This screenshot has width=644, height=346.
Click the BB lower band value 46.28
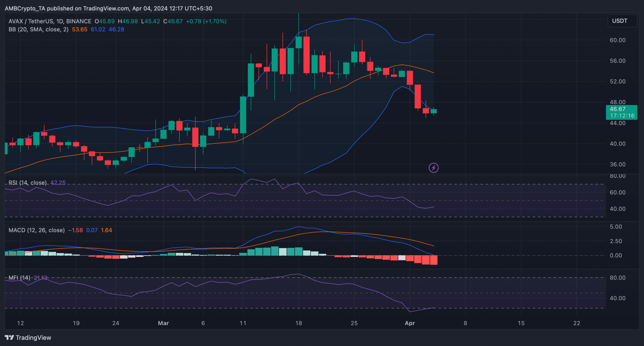116,29
